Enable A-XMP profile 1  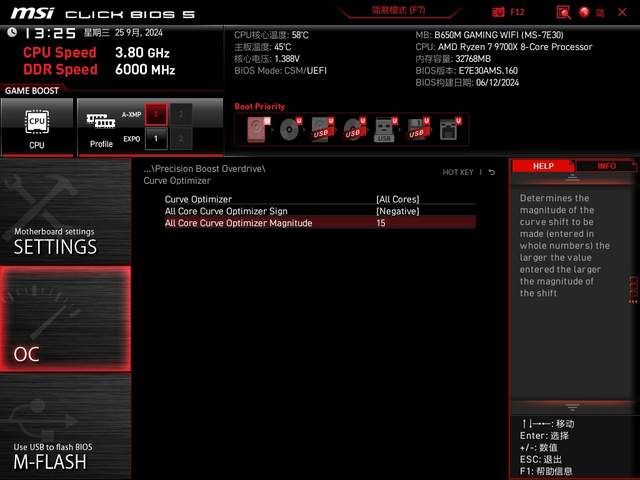156,114
